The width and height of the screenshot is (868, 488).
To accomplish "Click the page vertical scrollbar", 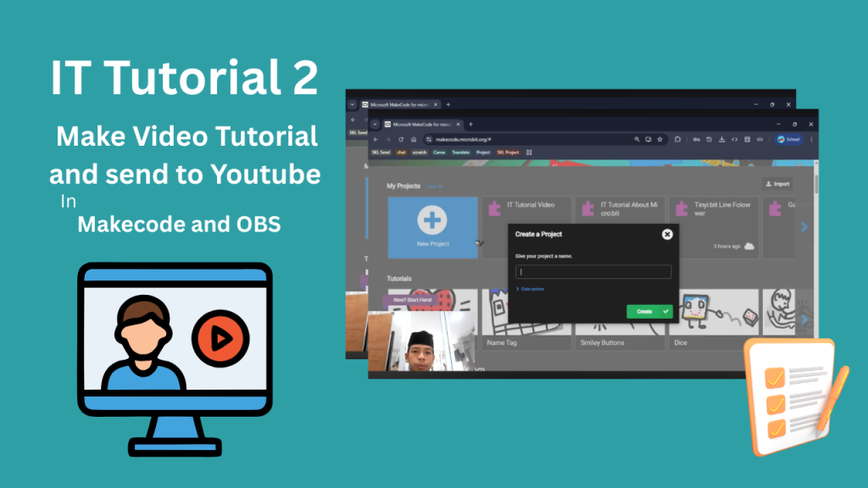I will [x=816, y=183].
